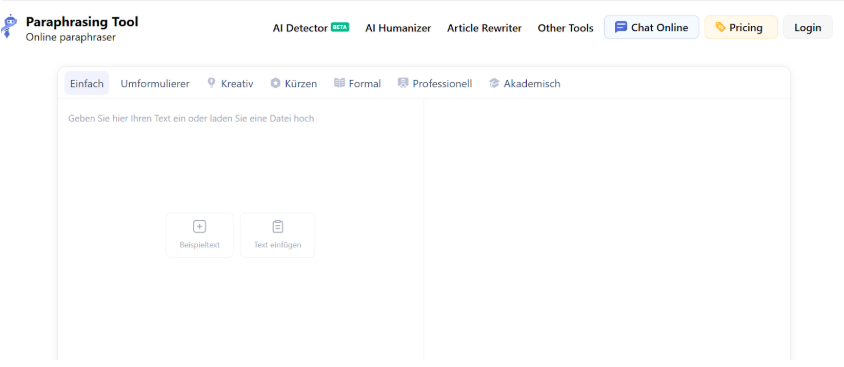Click the round icon beside Kürzen
Image resolution: width=844 pixels, height=367 pixels.
point(275,83)
